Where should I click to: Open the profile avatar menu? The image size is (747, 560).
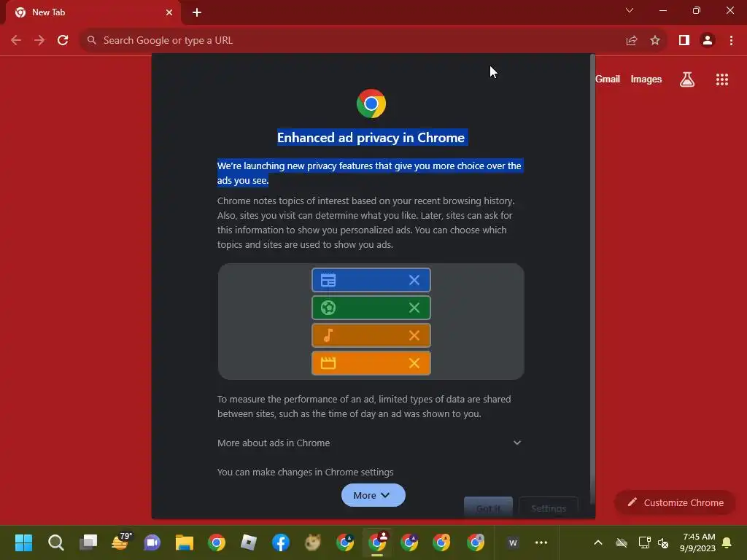[x=708, y=41]
